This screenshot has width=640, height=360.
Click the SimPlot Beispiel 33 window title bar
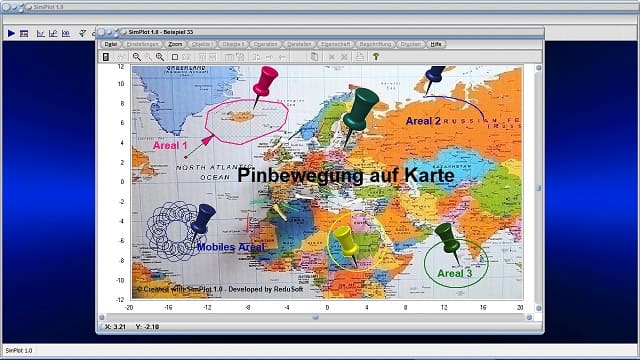tap(320, 32)
